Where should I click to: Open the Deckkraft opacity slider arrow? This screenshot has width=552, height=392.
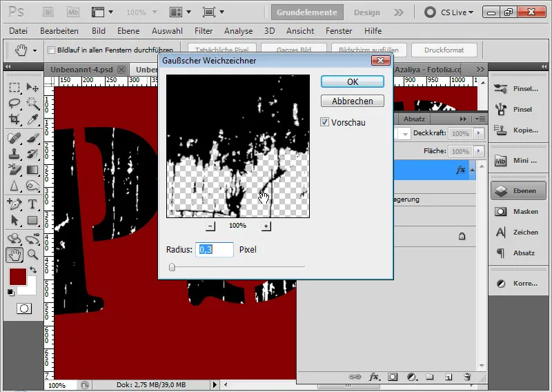click(x=478, y=133)
